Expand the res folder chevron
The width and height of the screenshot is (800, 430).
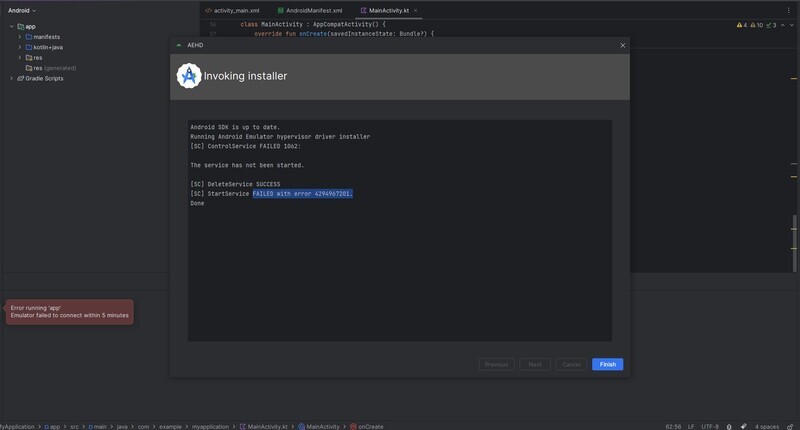pyautogui.click(x=20, y=58)
